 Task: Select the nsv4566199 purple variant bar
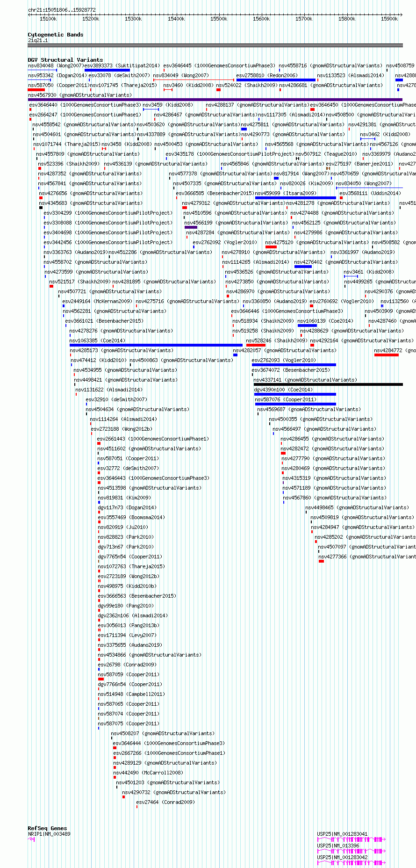coord(191,227)
